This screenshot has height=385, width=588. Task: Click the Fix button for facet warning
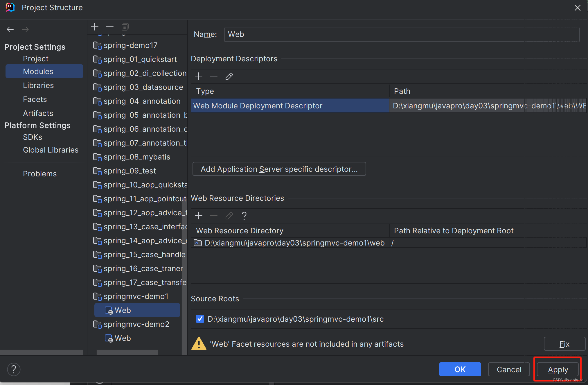click(x=564, y=344)
